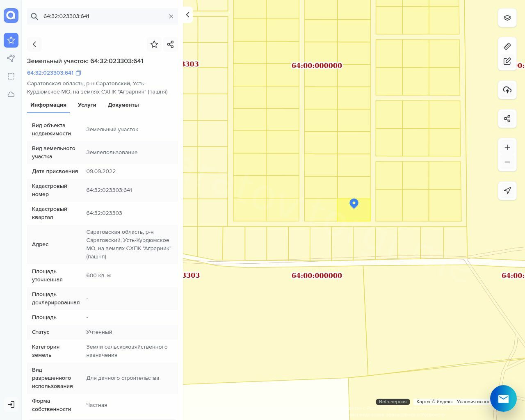Viewport: 525px width, 420px height.
Task: Share the map via right toolbar icon
Action: (x=507, y=119)
